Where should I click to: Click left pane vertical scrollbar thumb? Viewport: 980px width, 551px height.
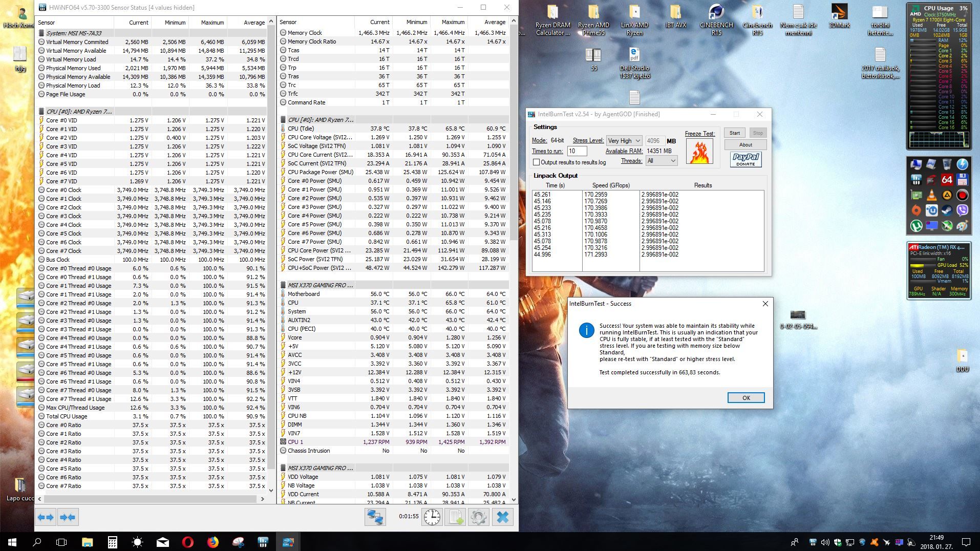(271, 246)
